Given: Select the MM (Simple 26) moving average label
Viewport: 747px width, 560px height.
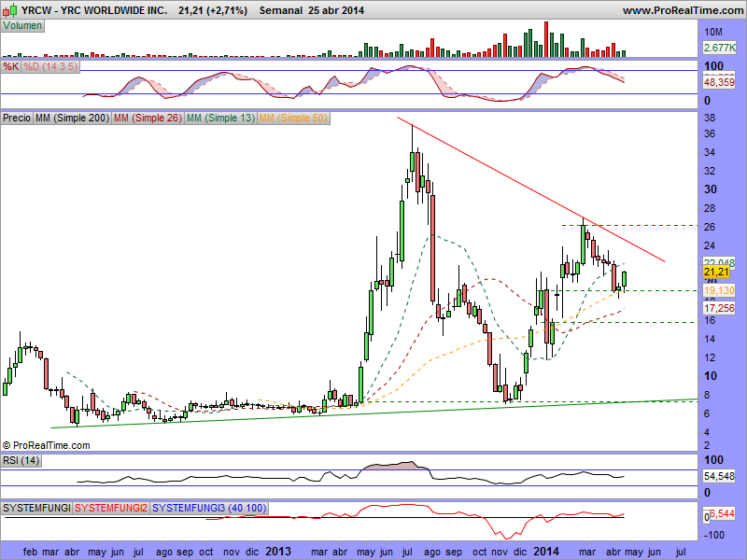Looking at the screenshot, I should pos(148,118).
